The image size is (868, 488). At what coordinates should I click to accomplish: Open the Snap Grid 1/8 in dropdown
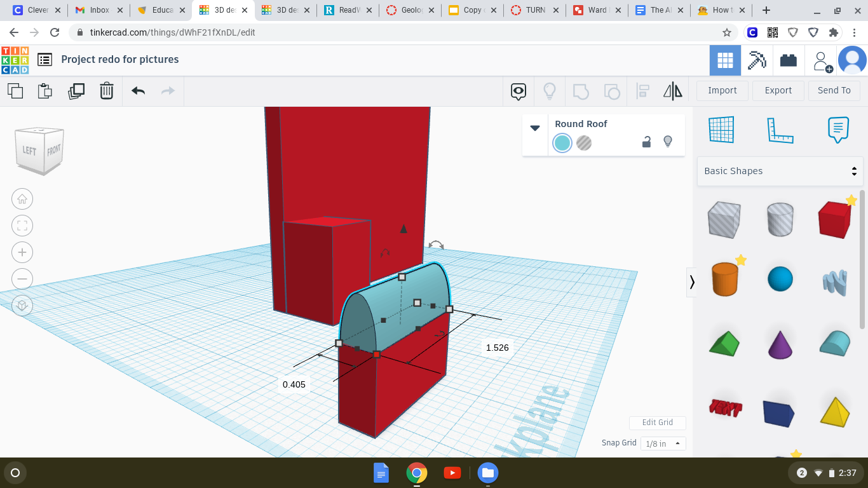663,444
